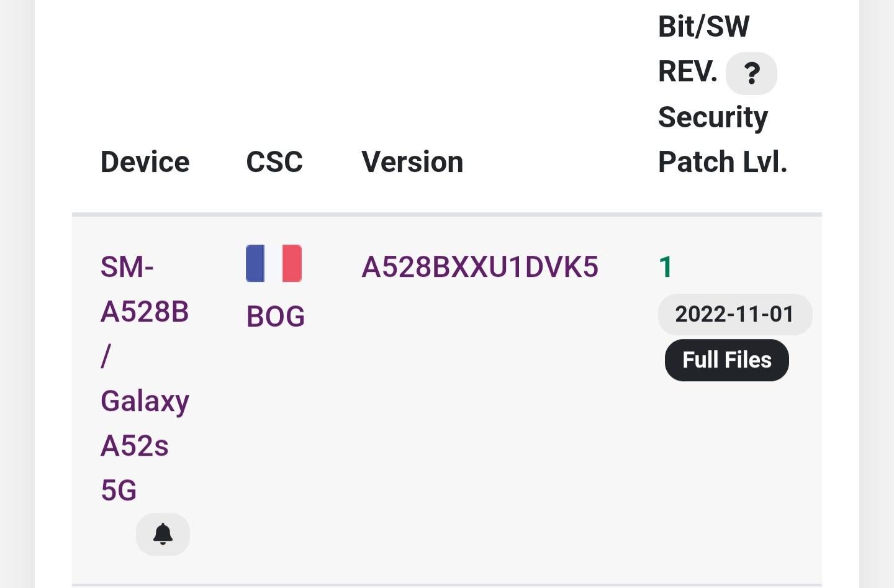Click the 5G text in device name
This screenshot has height=588, width=894.
[x=119, y=491]
